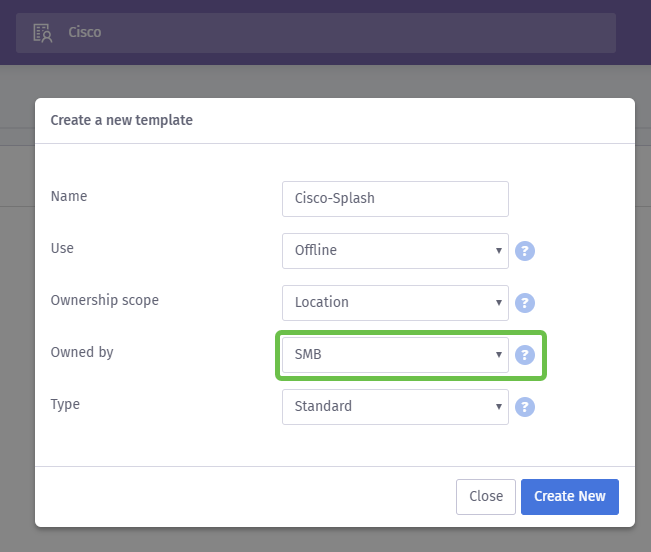
Task: Expand the Type dropdown set to Standard
Action: [x=395, y=407]
